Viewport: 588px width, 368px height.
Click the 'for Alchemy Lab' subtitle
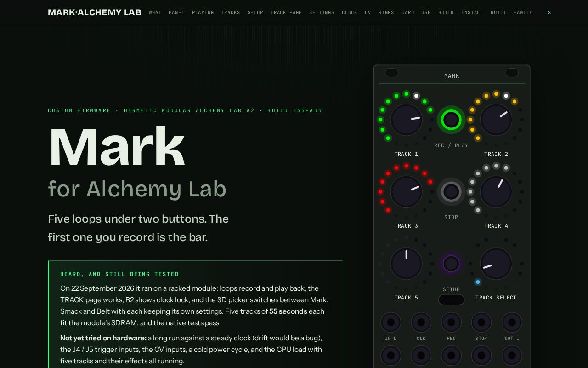tap(137, 189)
